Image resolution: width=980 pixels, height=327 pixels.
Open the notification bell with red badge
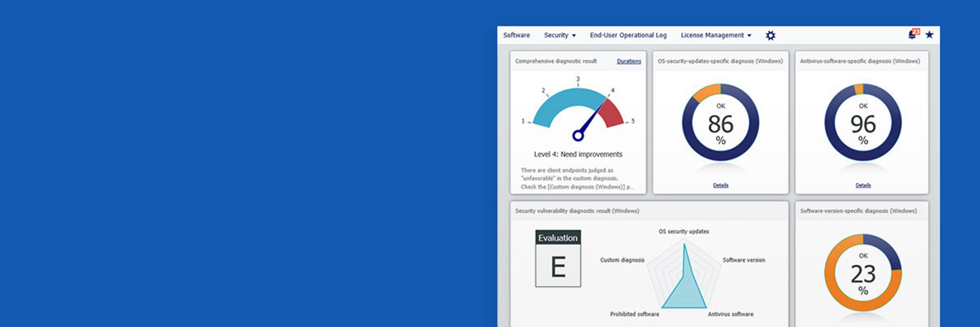[x=913, y=34]
